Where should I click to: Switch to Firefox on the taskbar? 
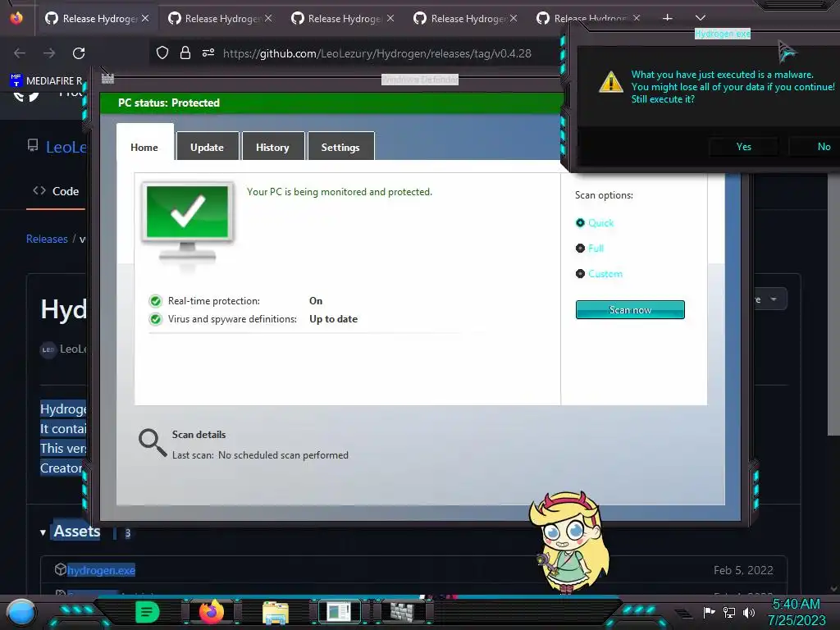[212, 611]
